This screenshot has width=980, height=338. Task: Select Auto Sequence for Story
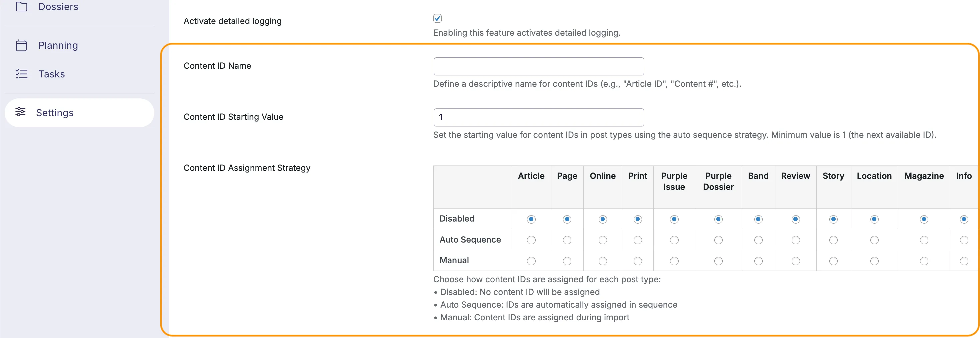[x=833, y=240]
